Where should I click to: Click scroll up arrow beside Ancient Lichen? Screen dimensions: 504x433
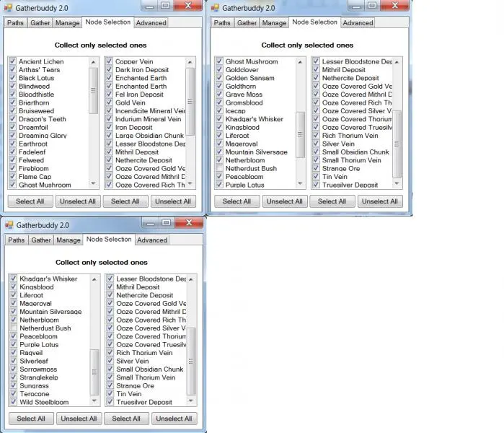[93, 62]
